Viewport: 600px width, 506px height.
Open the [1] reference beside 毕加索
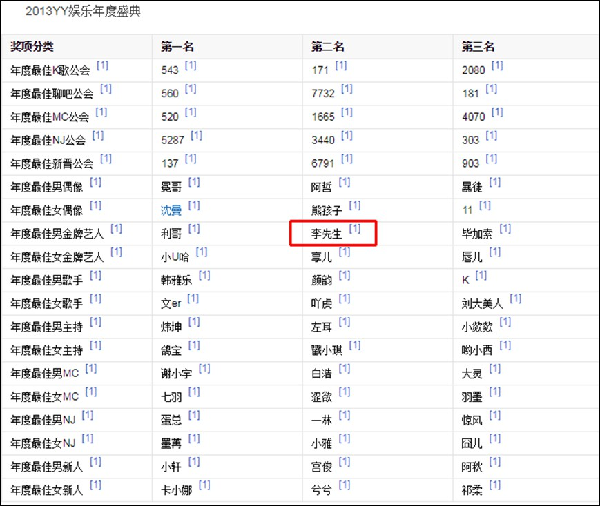[505, 229]
